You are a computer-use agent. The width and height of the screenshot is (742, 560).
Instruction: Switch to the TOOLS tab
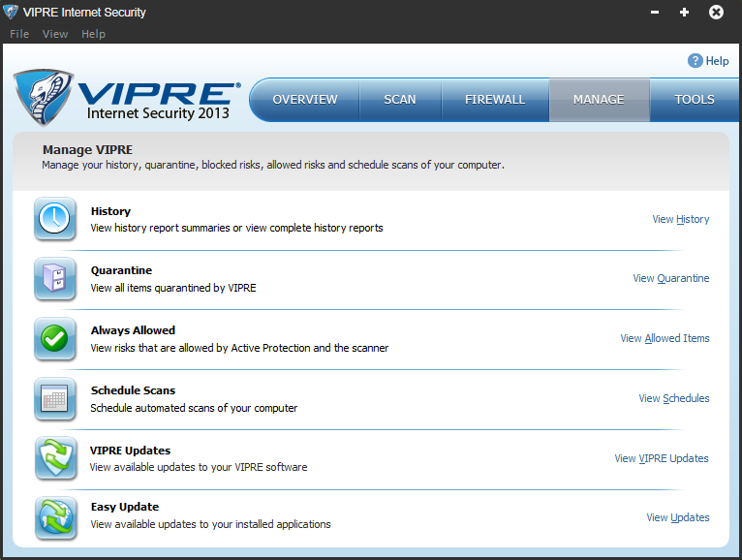(x=695, y=100)
